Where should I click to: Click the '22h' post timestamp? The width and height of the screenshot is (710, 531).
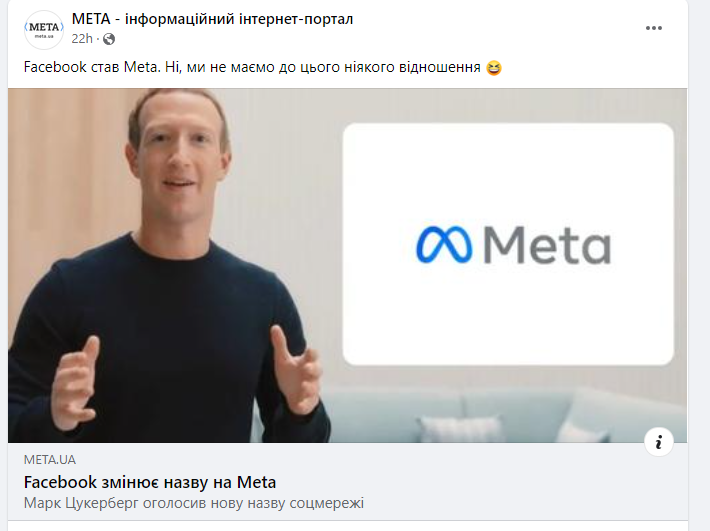(82, 39)
